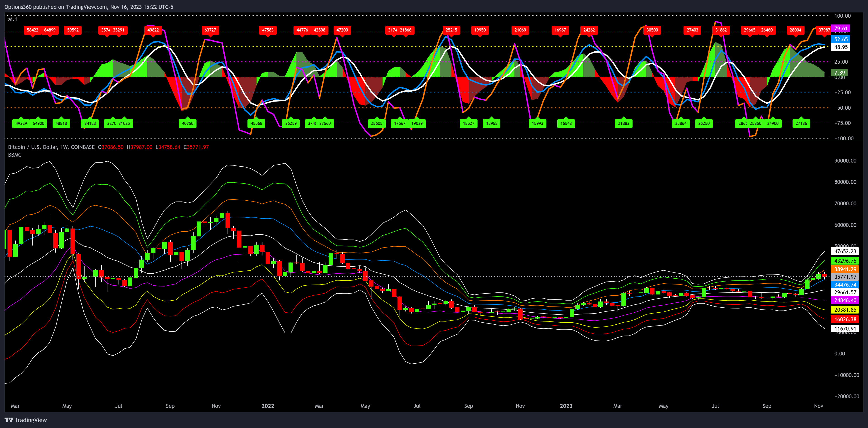Click the red 19950 signal marker

pos(480,30)
